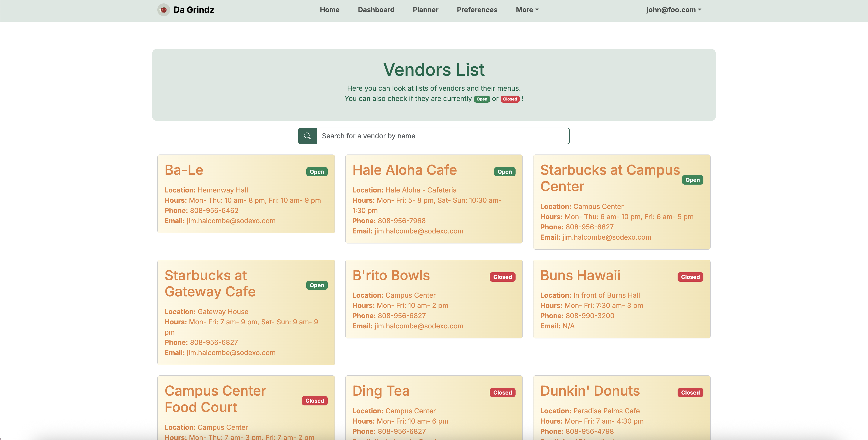Click the Da Grindz logo icon
868x440 pixels.
point(164,10)
